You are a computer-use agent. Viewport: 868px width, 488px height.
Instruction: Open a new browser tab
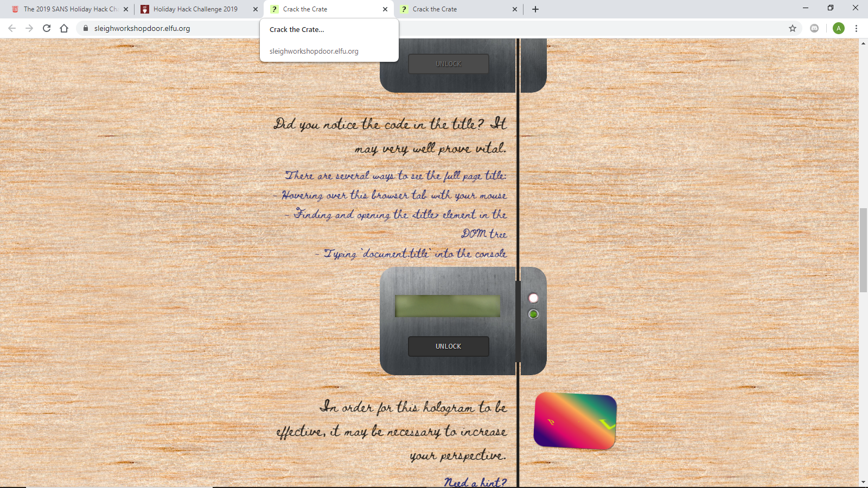pos(535,9)
